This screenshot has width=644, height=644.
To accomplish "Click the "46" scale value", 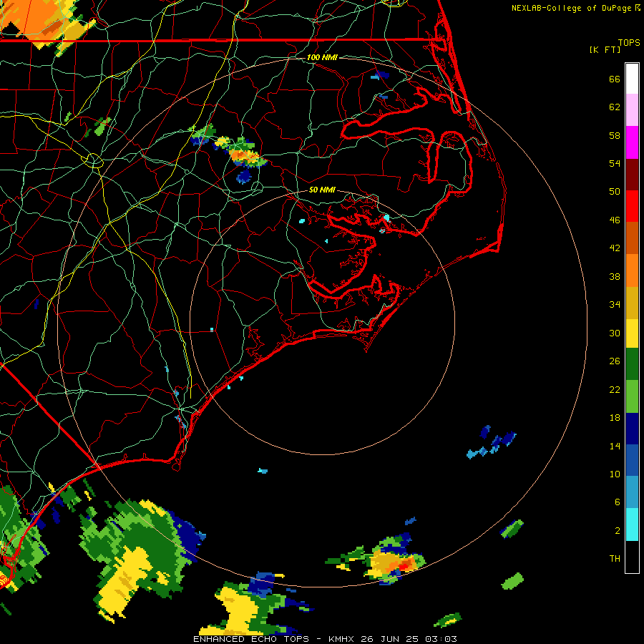I will [x=615, y=220].
